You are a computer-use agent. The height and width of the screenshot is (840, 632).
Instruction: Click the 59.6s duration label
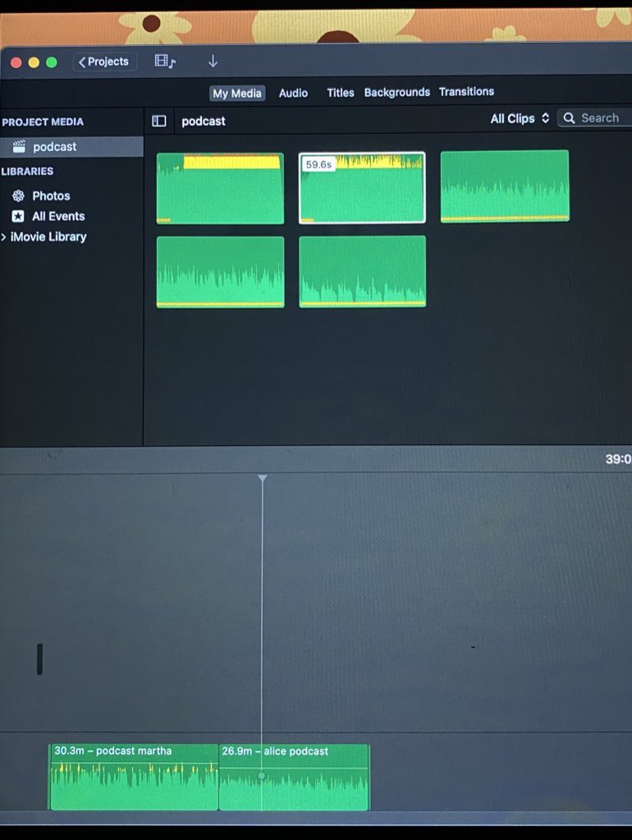(x=318, y=164)
